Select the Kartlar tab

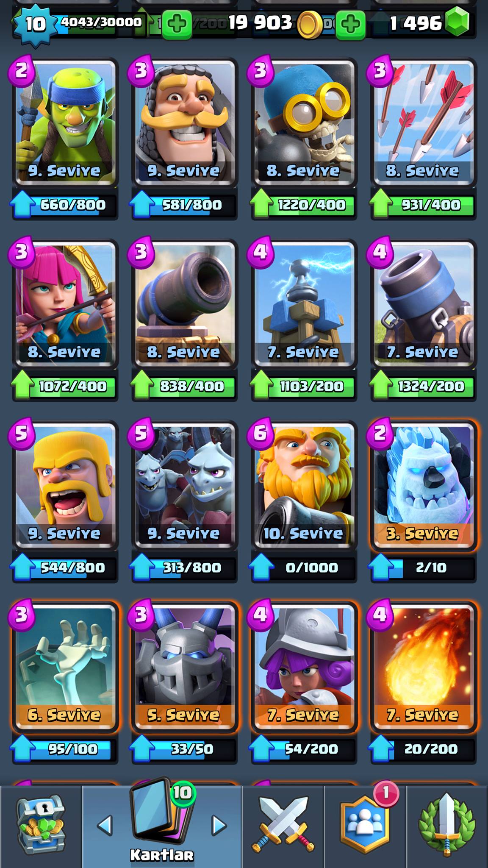[162, 825]
